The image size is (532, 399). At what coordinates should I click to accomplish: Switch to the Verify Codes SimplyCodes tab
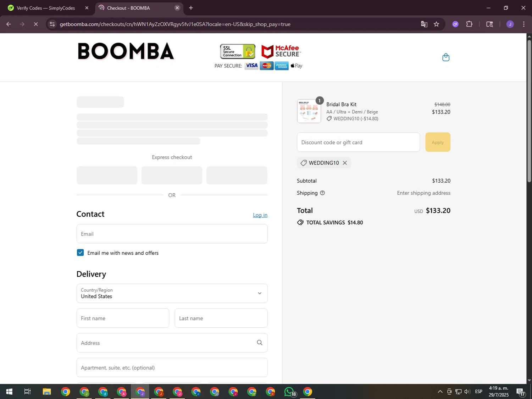pyautogui.click(x=47, y=8)
